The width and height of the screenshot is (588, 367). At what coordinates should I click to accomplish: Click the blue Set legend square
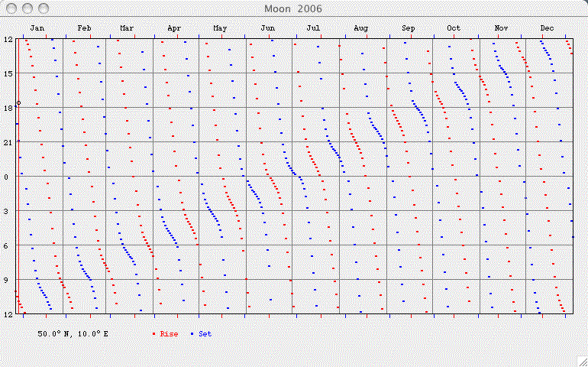click(x=193, y=334)
